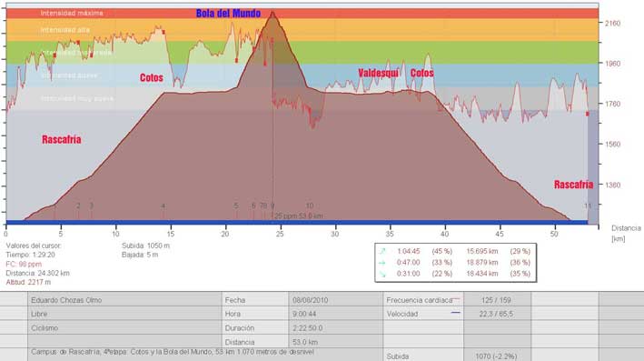Image resolution: width=644 pixels, height=361 pixels.
Task: Click the 18.879 km flat distance
Action: click(x=482, y=262)
